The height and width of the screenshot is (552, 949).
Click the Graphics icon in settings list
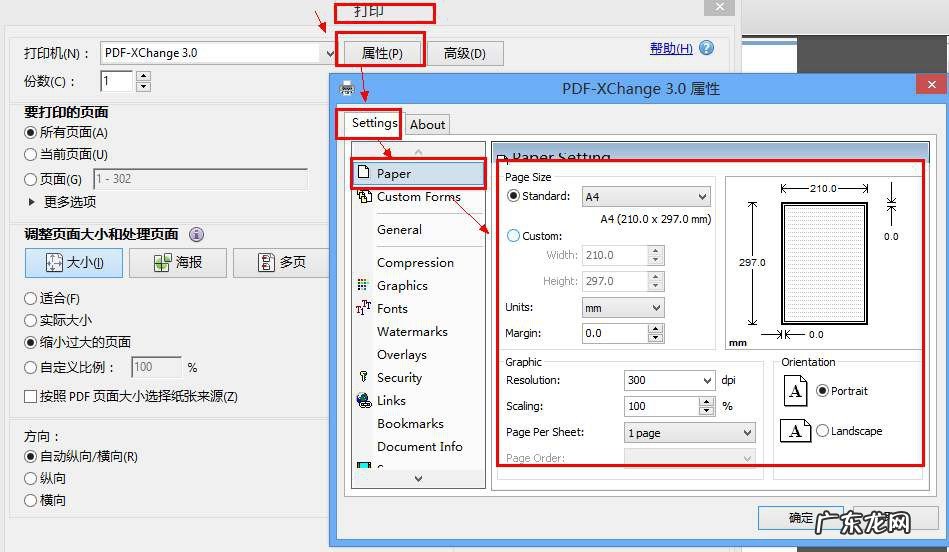pyautogui.click(x=363, y=284)
